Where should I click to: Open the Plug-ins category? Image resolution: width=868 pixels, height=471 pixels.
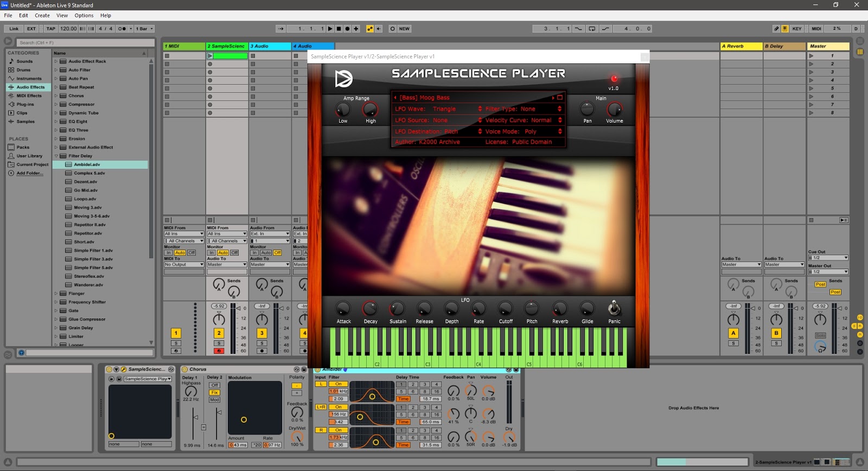pyautogui.click(x=25, y=104)
